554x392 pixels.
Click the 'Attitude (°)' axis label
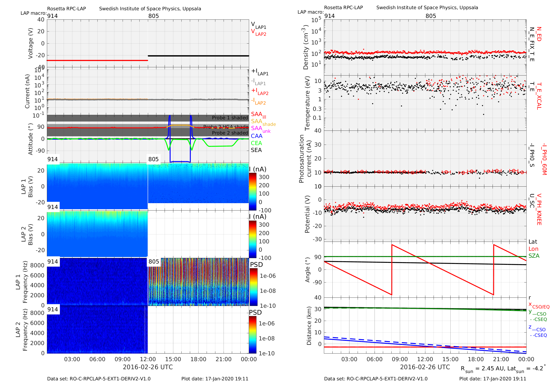point(30,139)
